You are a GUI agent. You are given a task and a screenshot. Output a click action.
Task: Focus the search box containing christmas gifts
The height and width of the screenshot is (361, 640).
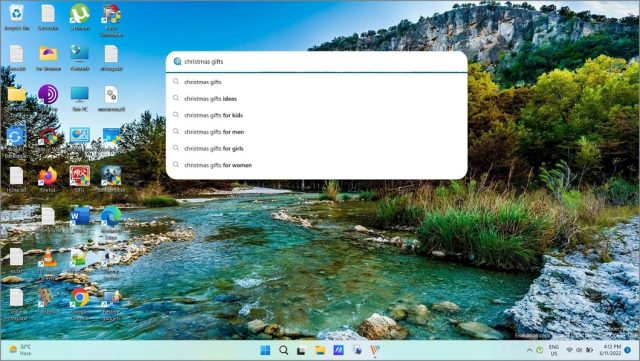[x=317, y=62]
